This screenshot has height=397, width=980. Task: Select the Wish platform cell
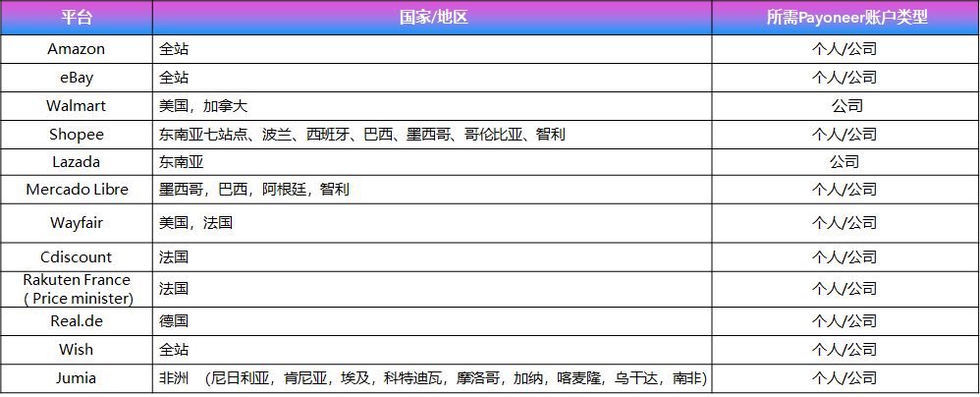point(77,349)
